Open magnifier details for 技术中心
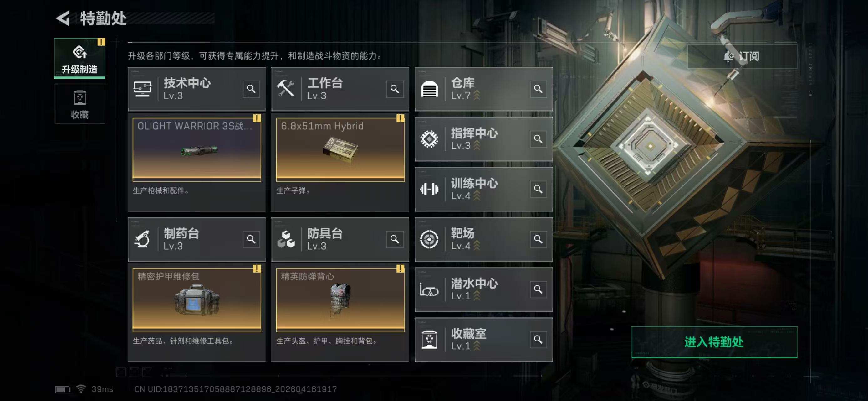 point(251,89)
